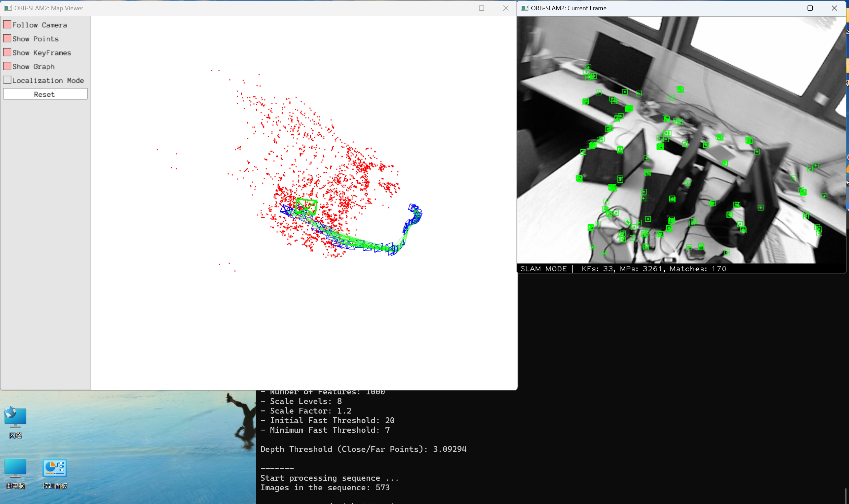849x504 pixels.
Task: Click the terminal's Depth Threshold output line
Action: click(363, 449)
